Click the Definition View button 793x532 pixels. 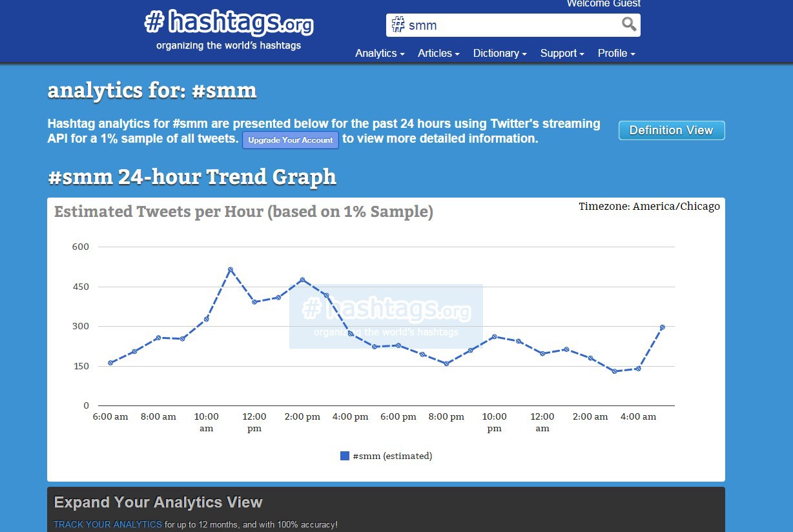click(672, 130)
